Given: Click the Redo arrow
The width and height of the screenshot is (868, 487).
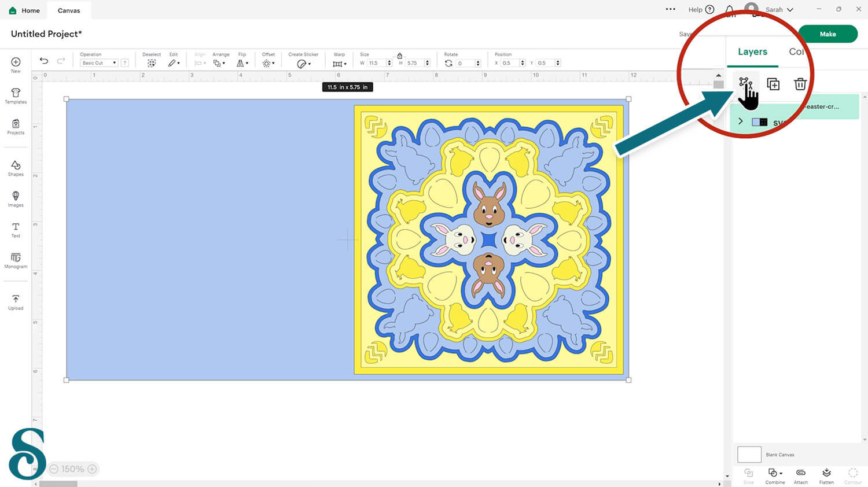Looking at the screenshot, I should coord(61,61).
